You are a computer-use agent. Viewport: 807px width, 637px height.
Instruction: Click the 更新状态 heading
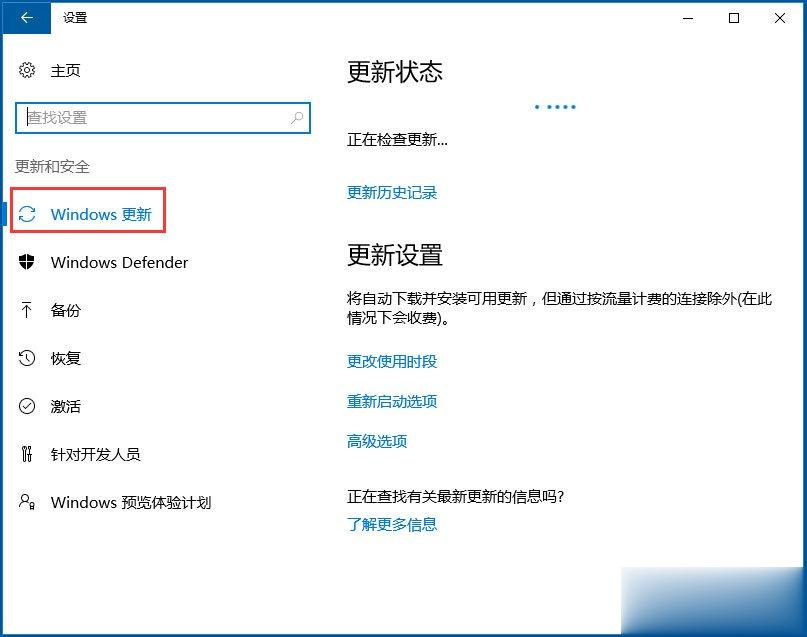tap(395, 72)
